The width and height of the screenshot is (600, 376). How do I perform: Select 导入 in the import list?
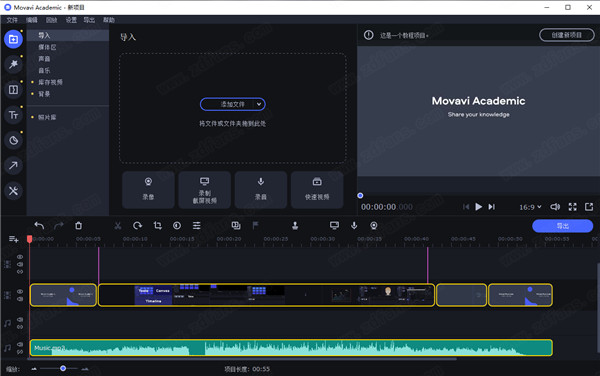pos(68,35)
